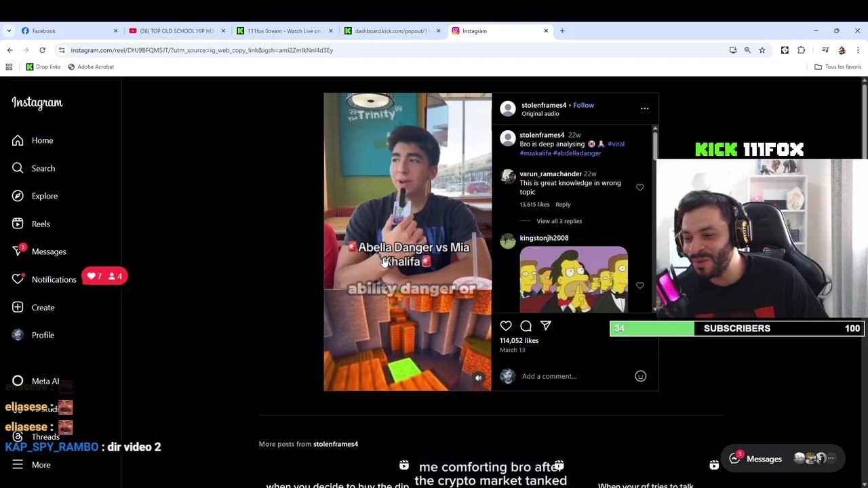
Task: Like varun_ramachander's comment
Action: [x=639, y=187]
